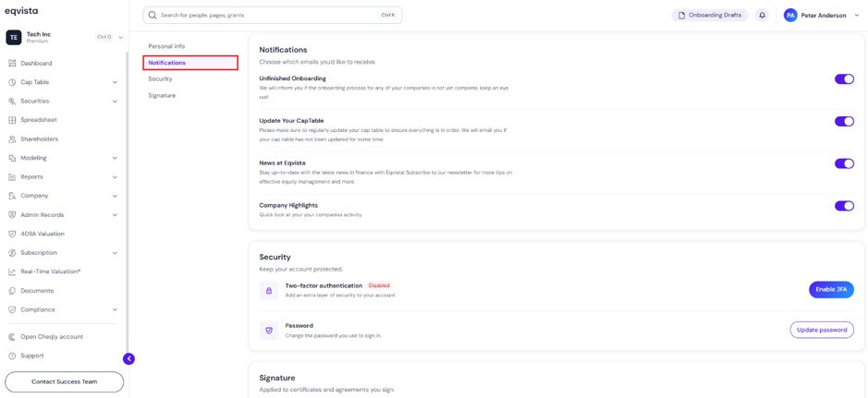This screenshot has height=398, width=868.
Task: Click the Support help icon
Action: [x=12, y=356]
